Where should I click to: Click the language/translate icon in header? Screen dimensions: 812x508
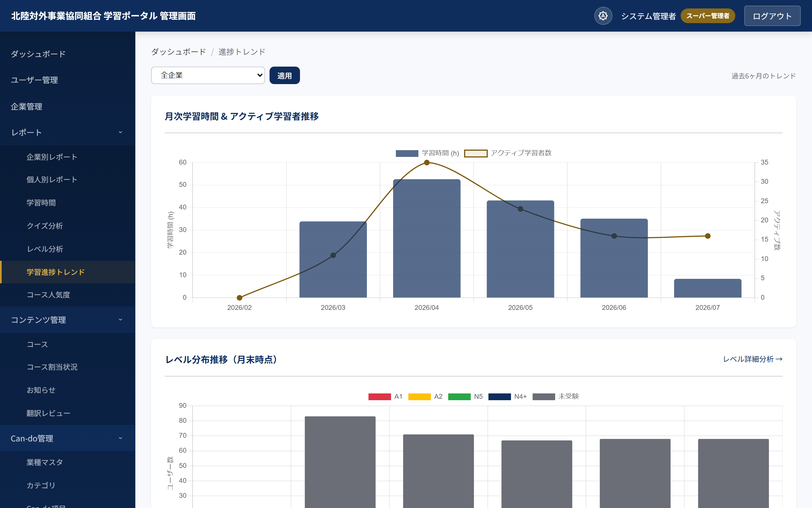tap(603, 16)
